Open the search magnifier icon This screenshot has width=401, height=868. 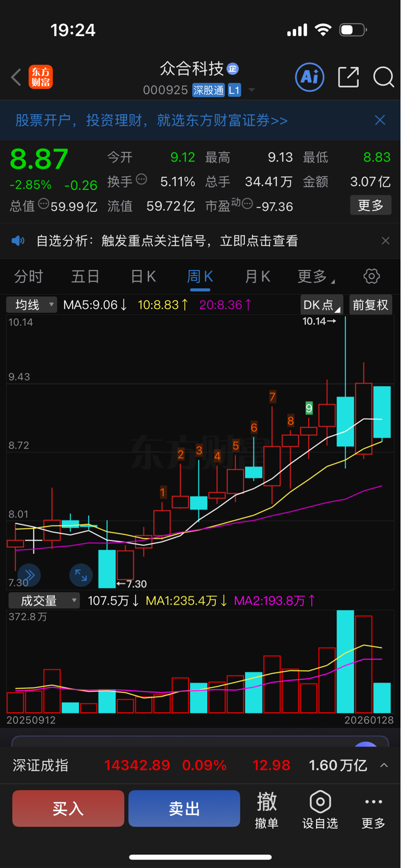coord(383,77)
